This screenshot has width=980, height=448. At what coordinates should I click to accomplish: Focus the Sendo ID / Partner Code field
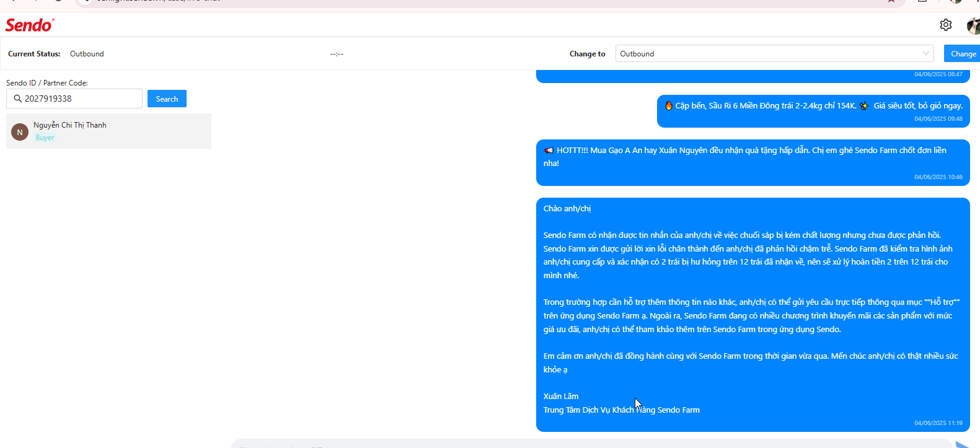[x=74, y=99]
